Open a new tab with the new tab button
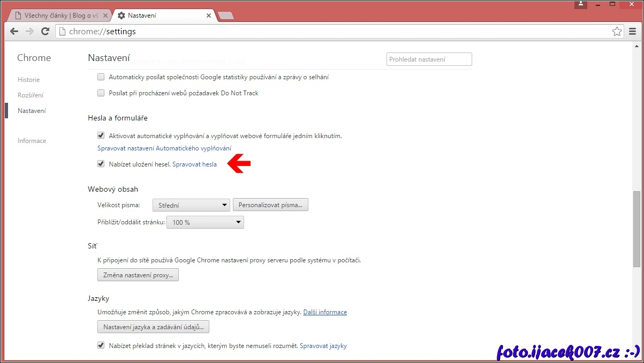 [x=226, y=16]
